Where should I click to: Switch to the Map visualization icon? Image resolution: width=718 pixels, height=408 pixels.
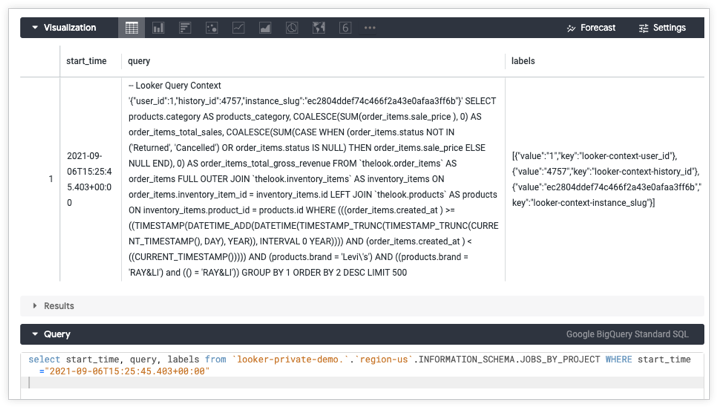(318, 28)
